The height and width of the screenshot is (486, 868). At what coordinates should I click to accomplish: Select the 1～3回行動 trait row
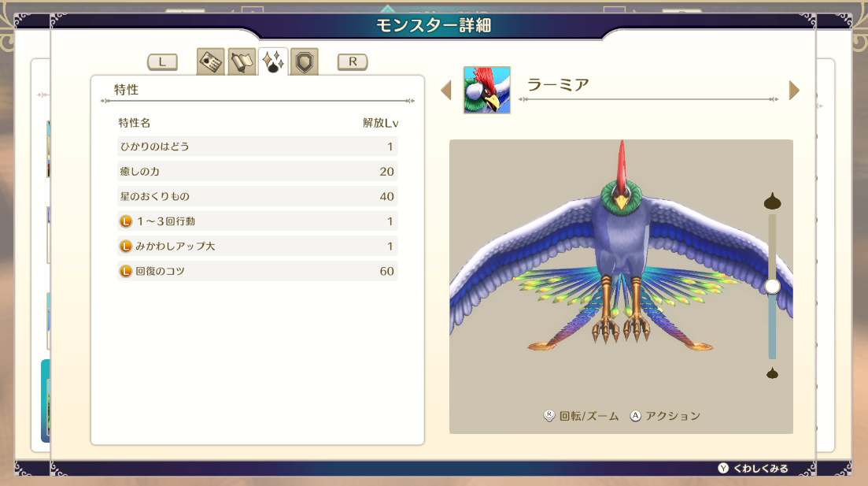257,221
